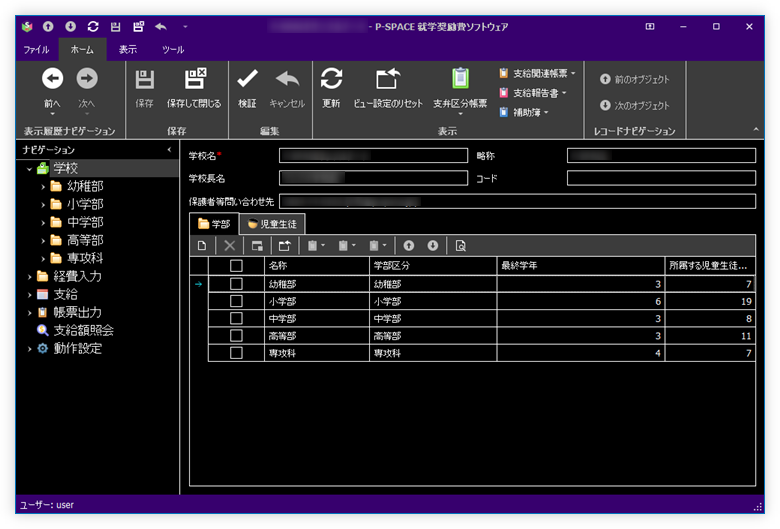Expand the 中学部 tree folder
This screenshot has width=780, height=529.
43,223
